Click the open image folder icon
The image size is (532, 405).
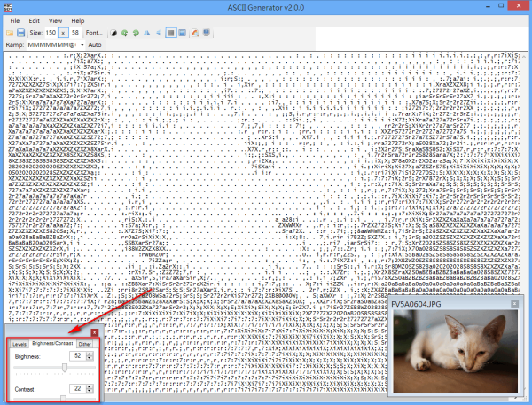[10, 33]
